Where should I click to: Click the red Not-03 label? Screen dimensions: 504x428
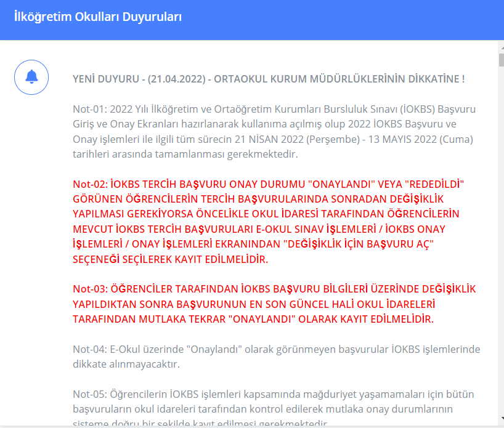[x=89, y=289]
